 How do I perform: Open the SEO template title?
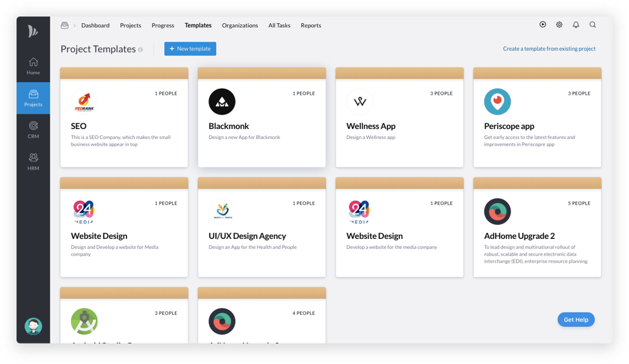pos(79,126)
